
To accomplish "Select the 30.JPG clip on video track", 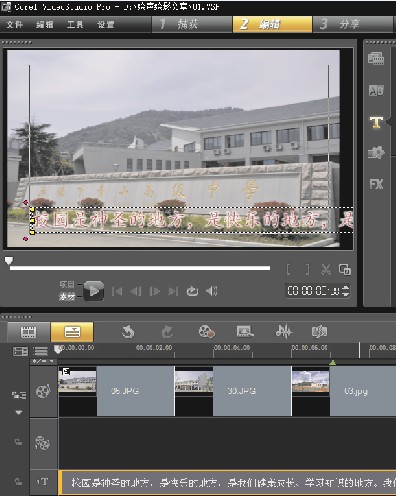I will pos(233,391).
